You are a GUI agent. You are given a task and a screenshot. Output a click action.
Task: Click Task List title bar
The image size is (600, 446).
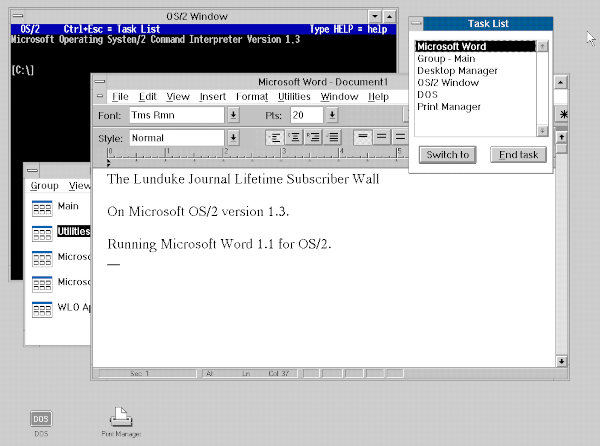pos(488,24)
